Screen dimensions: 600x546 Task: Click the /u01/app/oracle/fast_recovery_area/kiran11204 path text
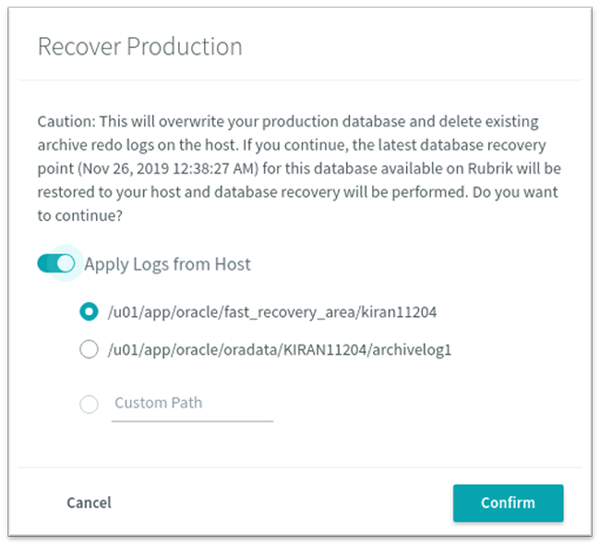tap(272, 312)
